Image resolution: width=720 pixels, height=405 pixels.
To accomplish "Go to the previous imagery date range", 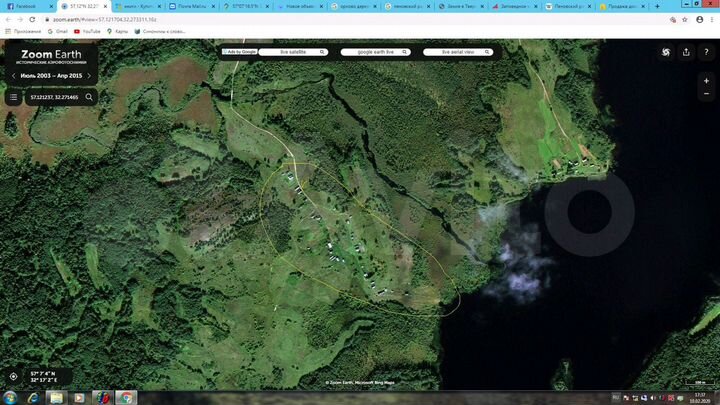I will tap(13, 76).
